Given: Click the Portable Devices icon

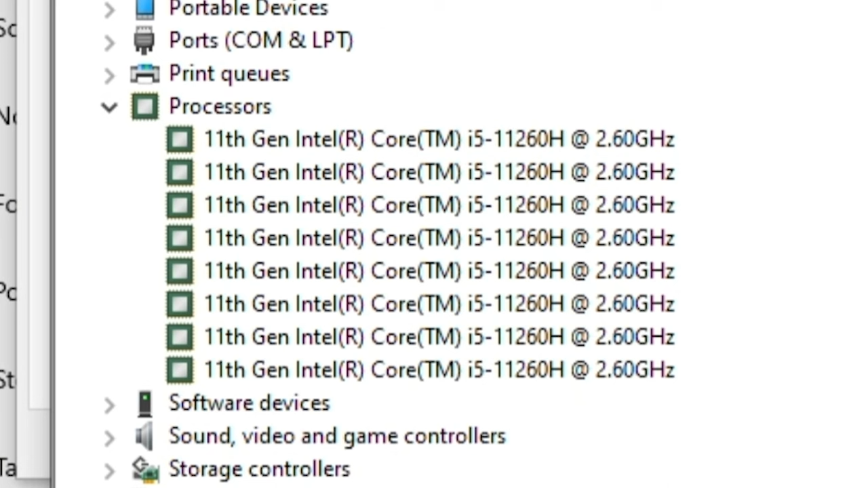Looking at the screenshot, I should 144,9.
